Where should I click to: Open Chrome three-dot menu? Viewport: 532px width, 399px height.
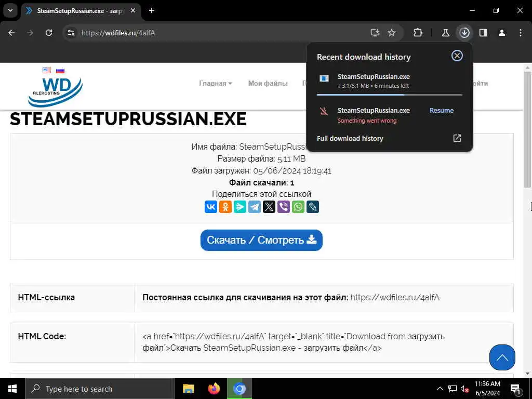tap(521, 33)
